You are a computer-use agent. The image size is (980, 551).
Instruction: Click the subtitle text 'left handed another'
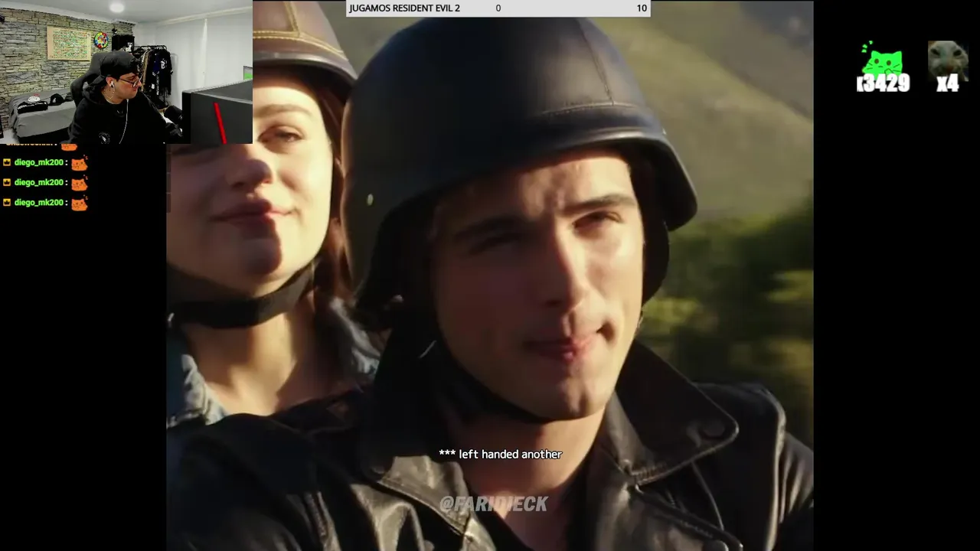click(510, 455)
